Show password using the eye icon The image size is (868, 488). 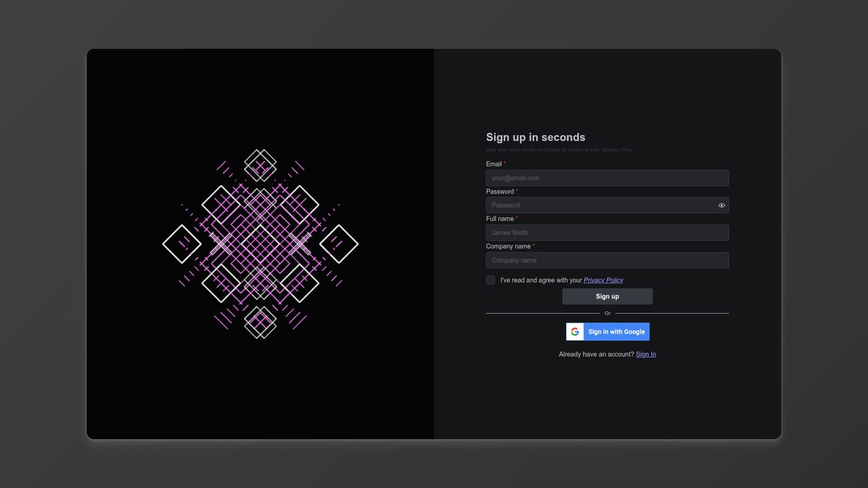click(722, 205)
